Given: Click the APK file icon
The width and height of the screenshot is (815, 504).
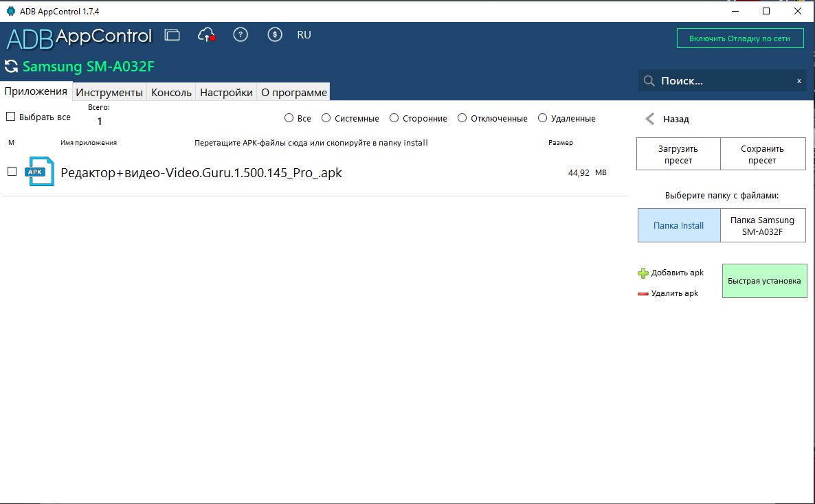Looking at the screenshot, I should click(39, 172).
